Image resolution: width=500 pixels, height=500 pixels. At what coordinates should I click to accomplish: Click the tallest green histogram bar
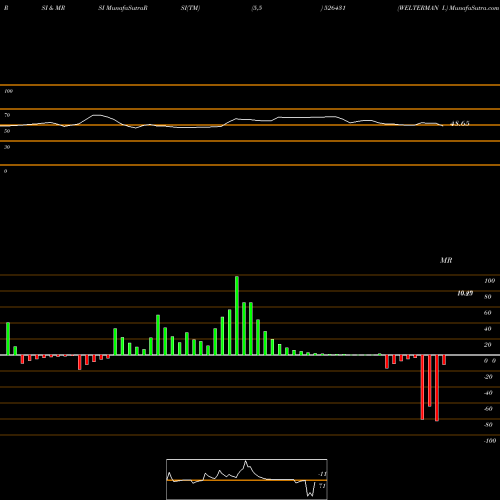click(x=237, y=315)
